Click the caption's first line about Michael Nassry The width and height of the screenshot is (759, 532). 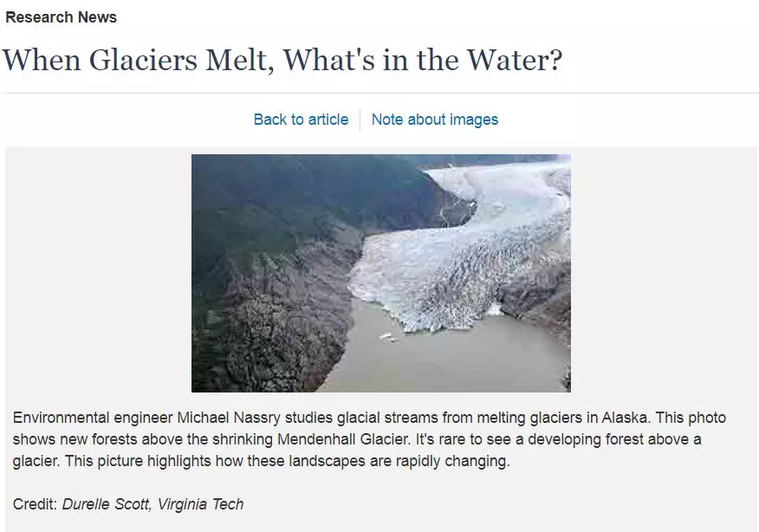coord(369,418)
